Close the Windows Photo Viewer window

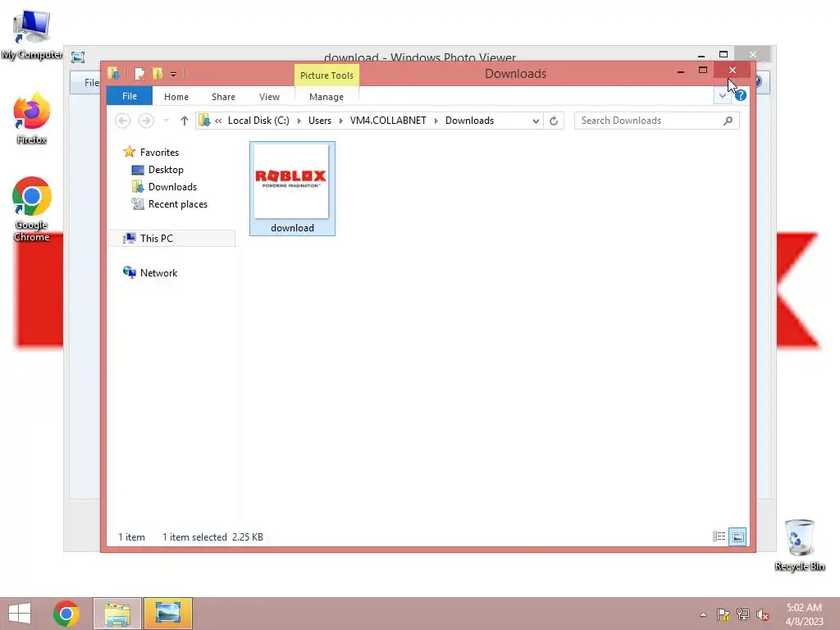[x=753, y=54]
